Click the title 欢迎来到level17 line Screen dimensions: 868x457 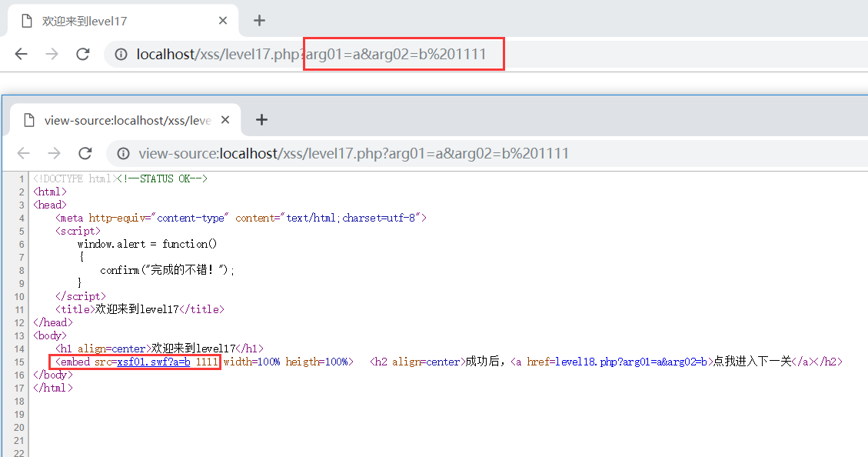click(x=139, y=309)
